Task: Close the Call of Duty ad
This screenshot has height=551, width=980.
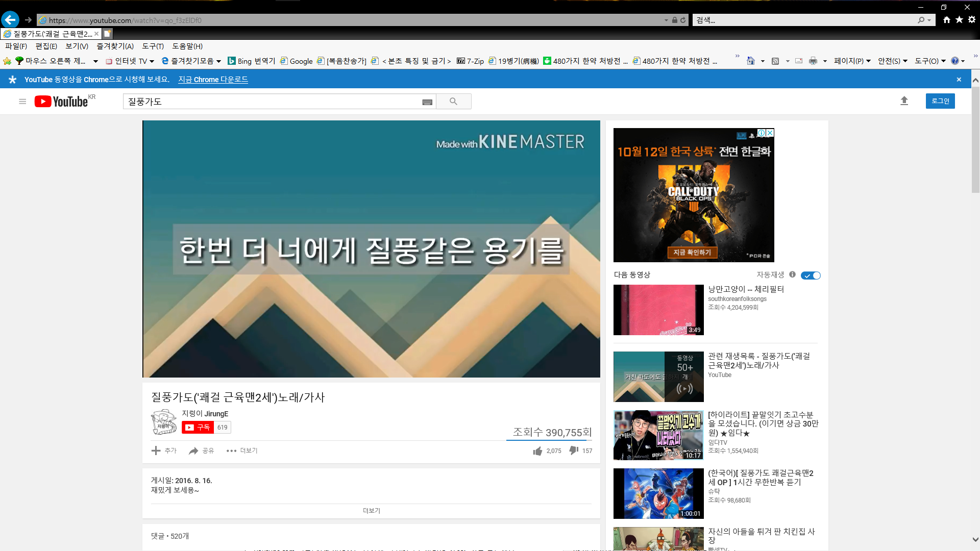Action: point(770,133)
